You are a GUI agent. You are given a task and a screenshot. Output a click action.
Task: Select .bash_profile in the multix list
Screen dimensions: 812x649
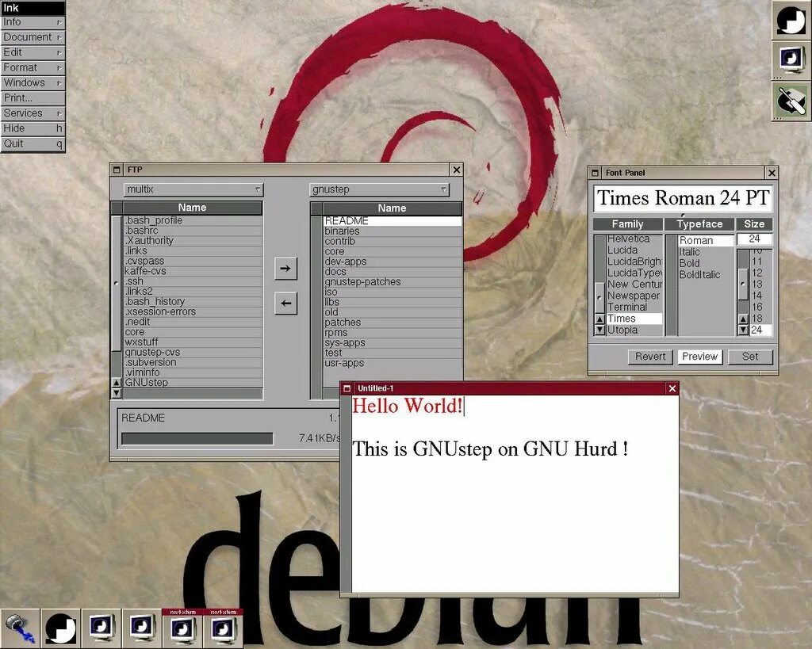click(x=193, y=220)
